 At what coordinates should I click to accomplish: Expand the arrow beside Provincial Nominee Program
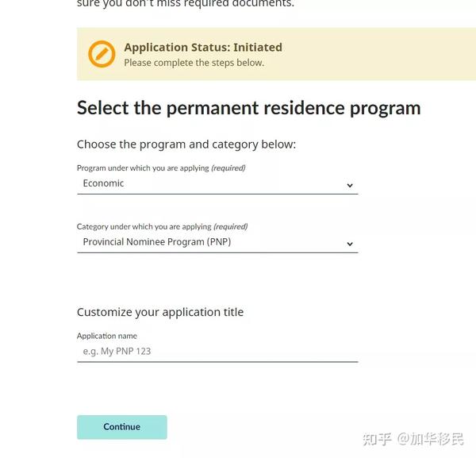(x=350, y=244)
